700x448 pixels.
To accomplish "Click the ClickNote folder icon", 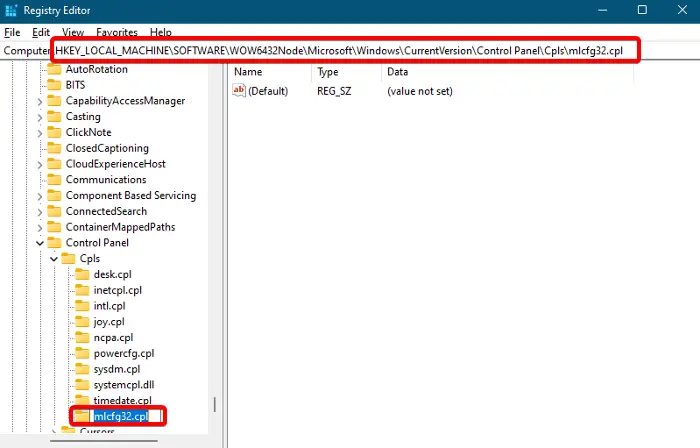I will click(x=54, y=132).
